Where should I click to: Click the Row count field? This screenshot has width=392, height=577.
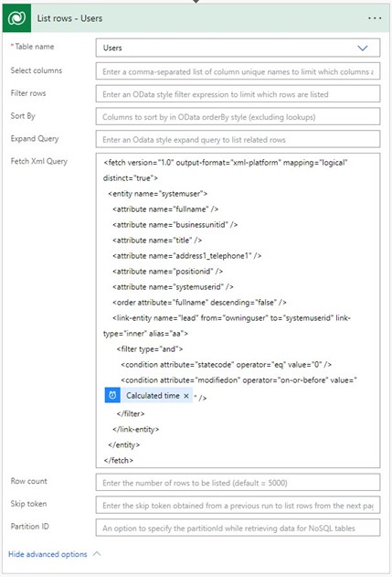238,483
